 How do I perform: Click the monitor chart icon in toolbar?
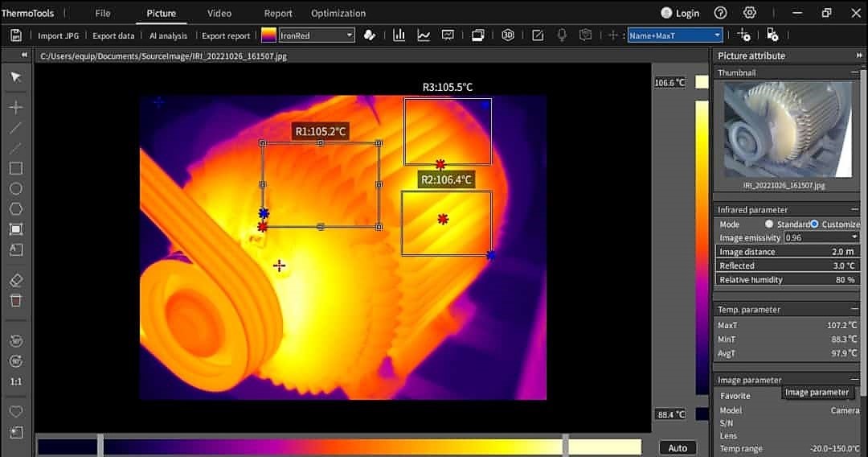pos(448,35)
